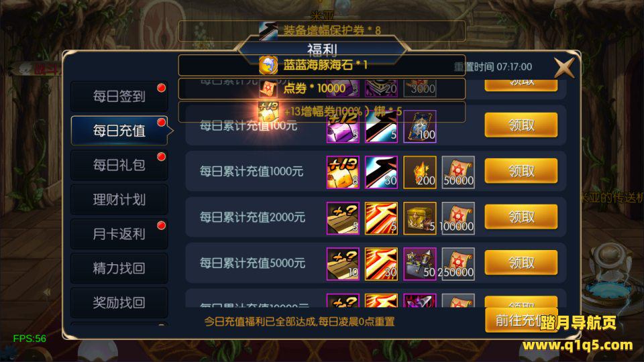This screenshot has width=644, height=362.
Task: Click the +? scroll icon in 2000元 row
Action: pyautogui.click(x=343, y=219)
